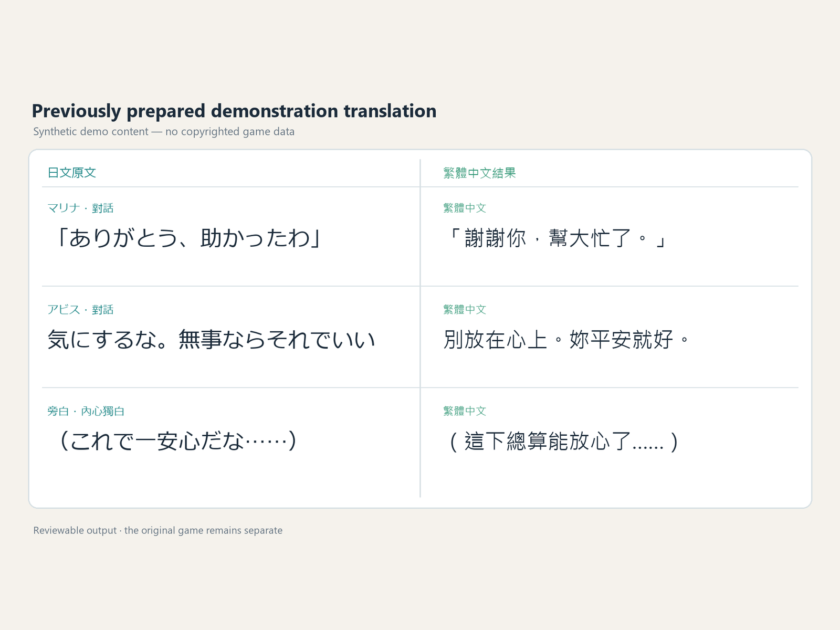The image size is (840, 630).
Task: Click 繁體中文 label above third translation
Action: click(x=465, y=411)
